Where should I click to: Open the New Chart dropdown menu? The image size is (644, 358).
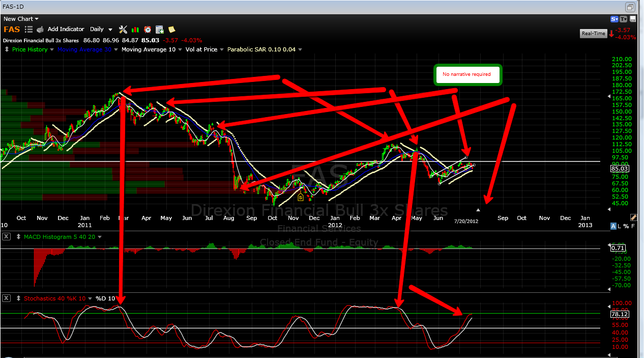(x=21, y=19)
